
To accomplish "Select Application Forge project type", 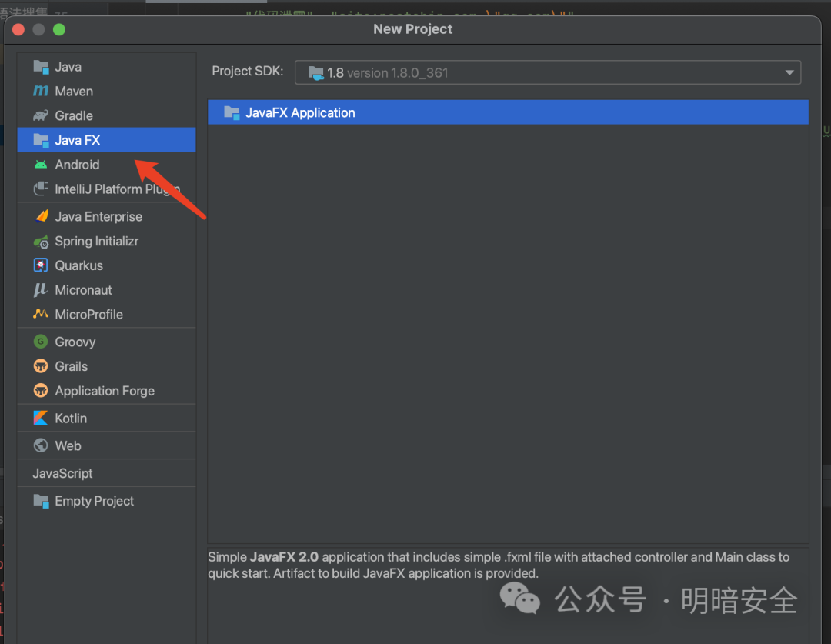I will [104, 392].
